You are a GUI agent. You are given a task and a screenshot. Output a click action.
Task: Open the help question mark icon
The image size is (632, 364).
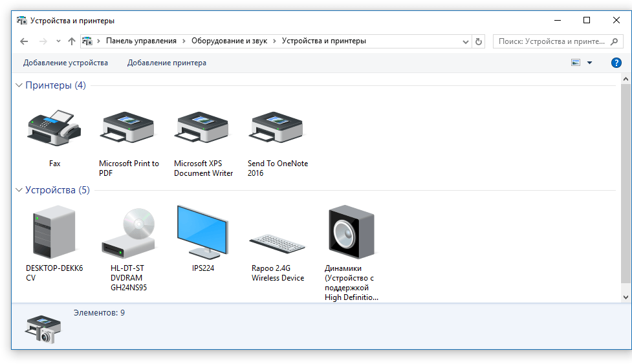pyautogui.click(x=616, y=63)
